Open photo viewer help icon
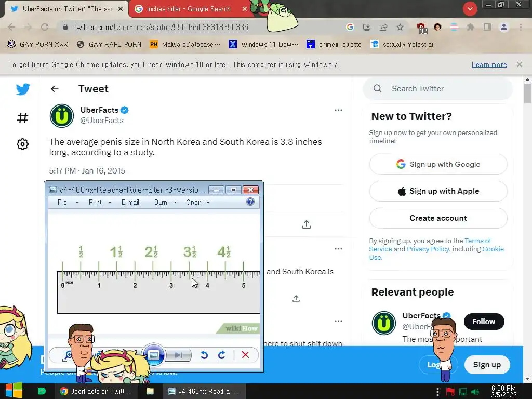Screen dimensions: 532x399 250,202
